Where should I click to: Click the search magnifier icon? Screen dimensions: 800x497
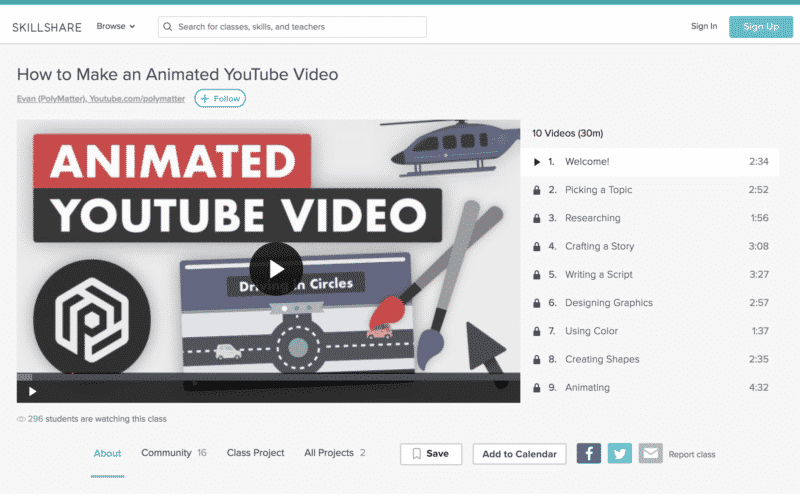(x=167, y=27)
